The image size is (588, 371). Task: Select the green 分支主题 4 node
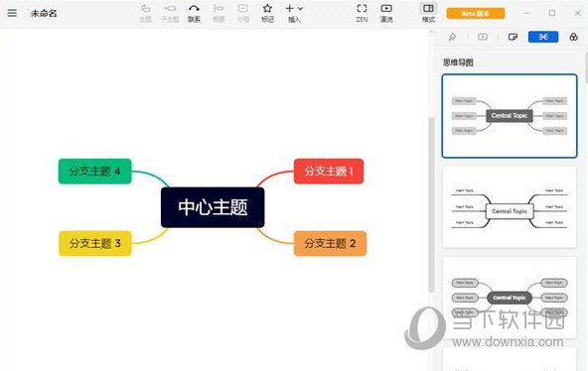[95, 171]
